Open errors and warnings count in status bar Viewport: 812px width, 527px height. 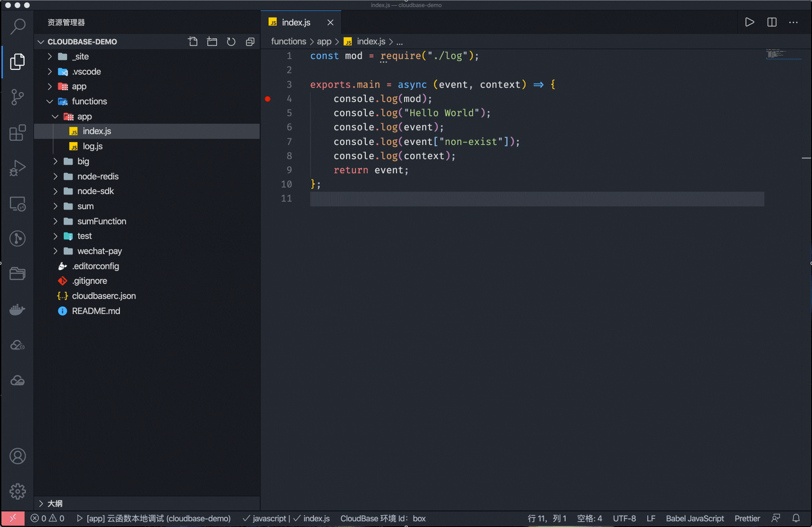(47, 518)
